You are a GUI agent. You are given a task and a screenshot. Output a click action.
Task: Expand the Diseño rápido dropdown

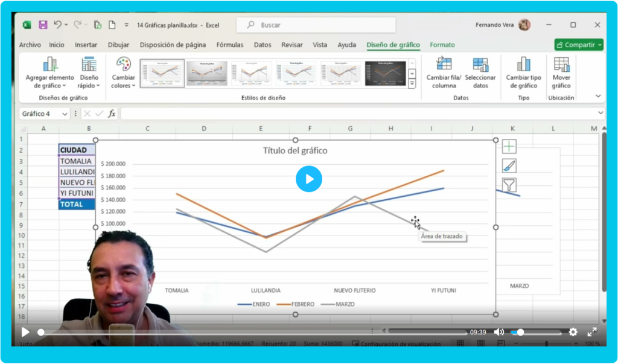[89, 85]
